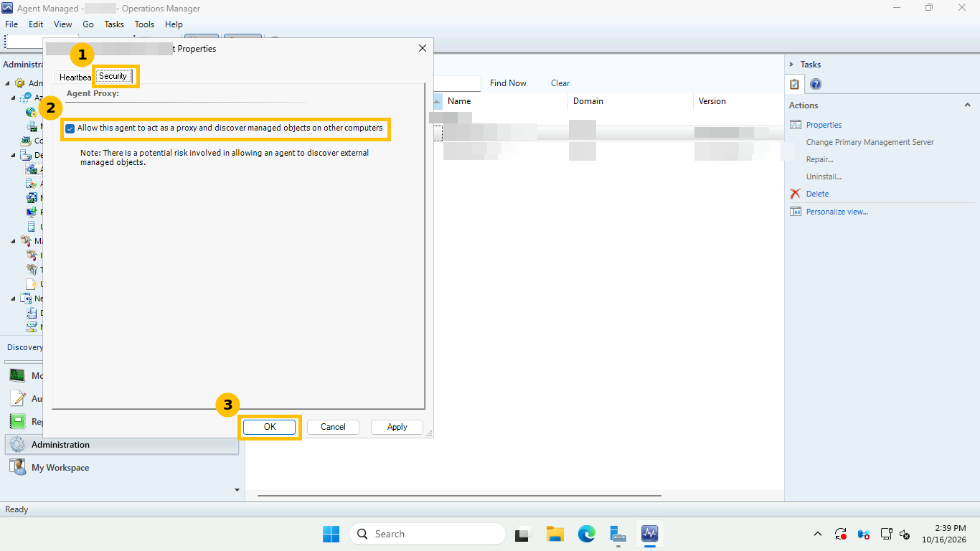
Task: Click the Cancel button in dialog
Action: [333, 427]
